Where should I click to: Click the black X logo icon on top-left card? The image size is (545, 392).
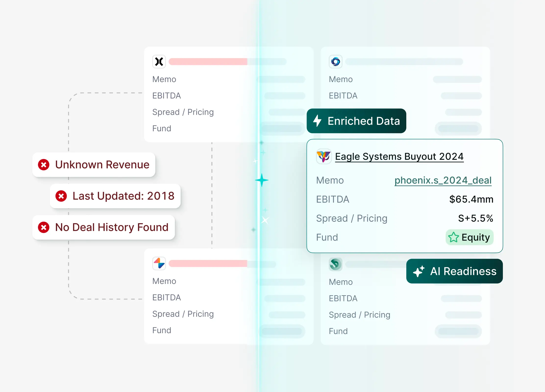(x=159, y=61)
